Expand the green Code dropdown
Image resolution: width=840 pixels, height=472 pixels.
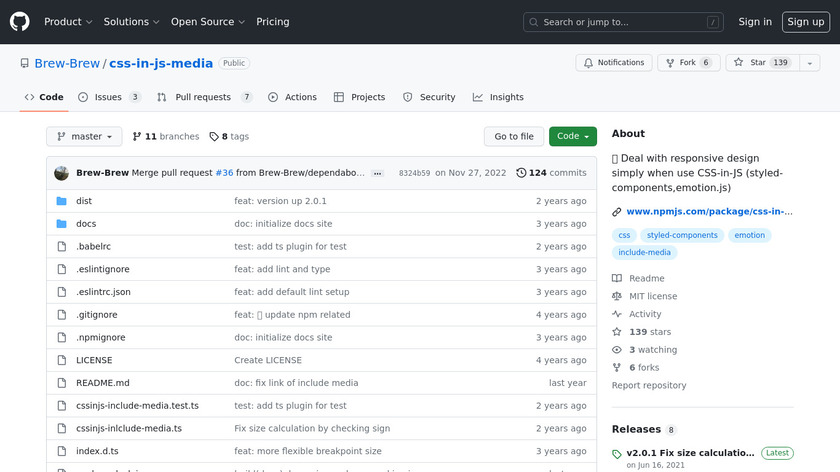pyautogui.click(x=572, y=137)
